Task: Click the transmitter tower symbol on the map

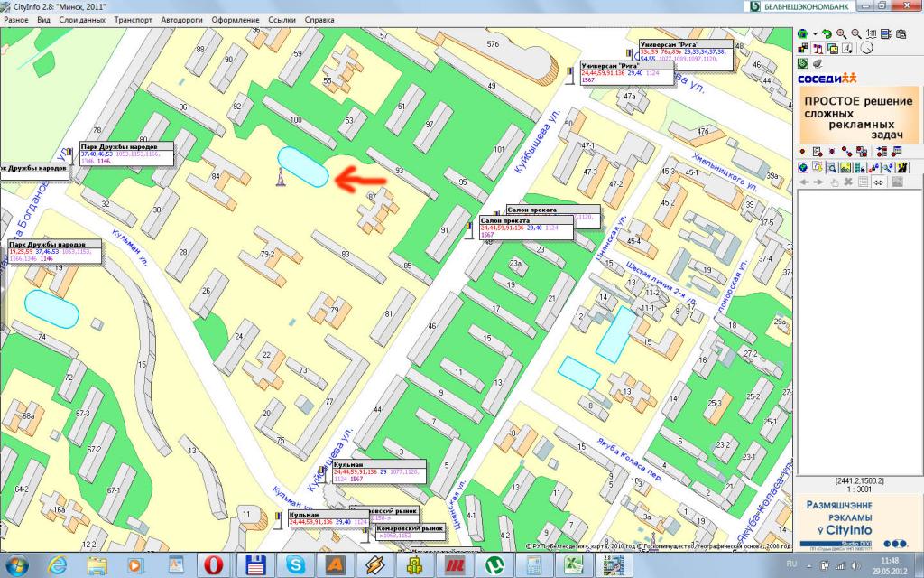Action: pos(281,176)
